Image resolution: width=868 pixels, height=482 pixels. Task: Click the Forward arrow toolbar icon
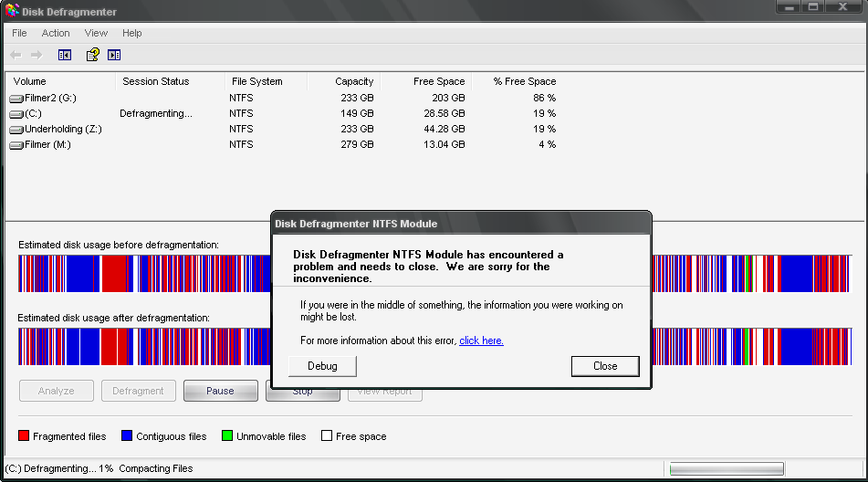pyautogui.click(x=37, y=55)
